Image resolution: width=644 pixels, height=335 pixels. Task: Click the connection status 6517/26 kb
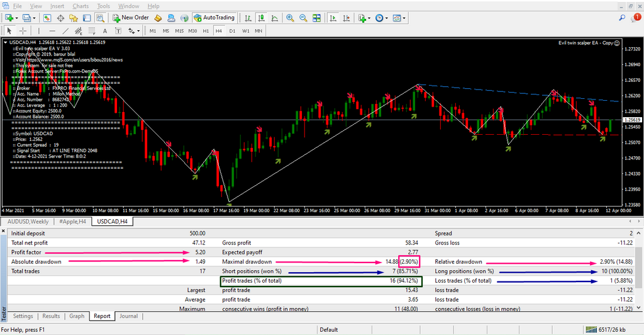(x=606, y=330)
